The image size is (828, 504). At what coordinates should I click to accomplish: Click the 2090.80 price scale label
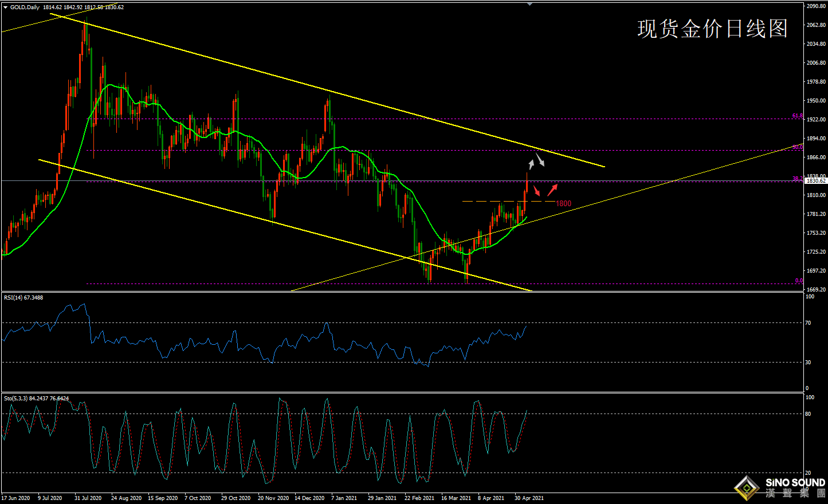tap(815, 6)
